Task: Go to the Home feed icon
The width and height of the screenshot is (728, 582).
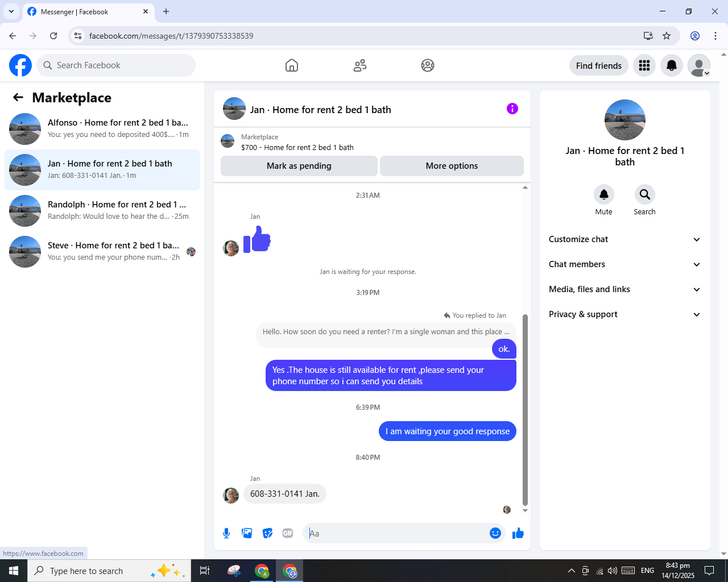Action: point(292,65)
